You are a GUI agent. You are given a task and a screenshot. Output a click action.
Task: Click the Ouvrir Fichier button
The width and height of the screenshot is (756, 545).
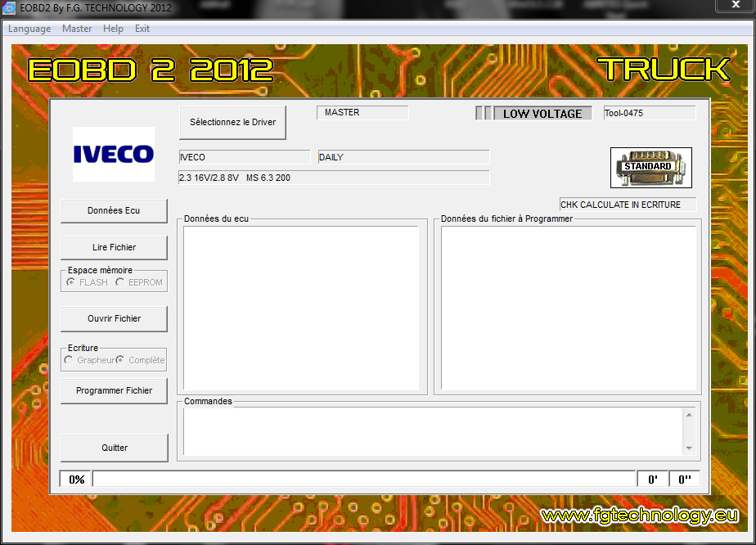tap(114, 319)
